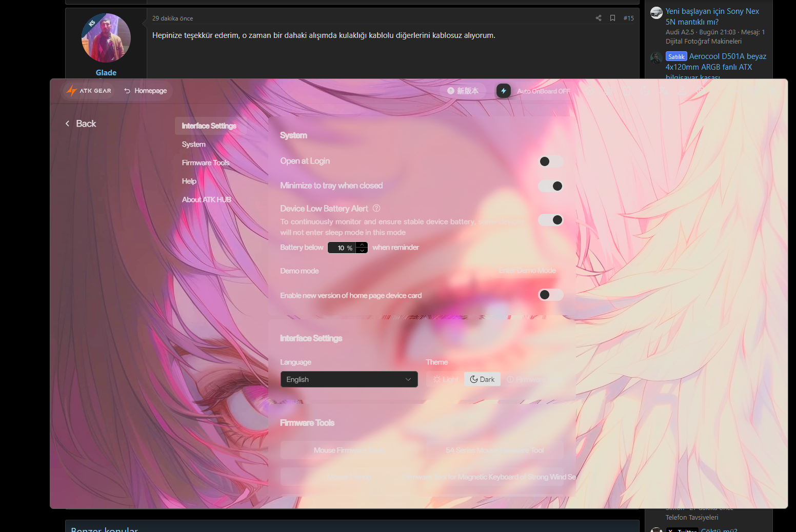Bookmark forum post #15
Image resolution: width=796 pixels, height=532 pixels.
click(x=612, y=18)
